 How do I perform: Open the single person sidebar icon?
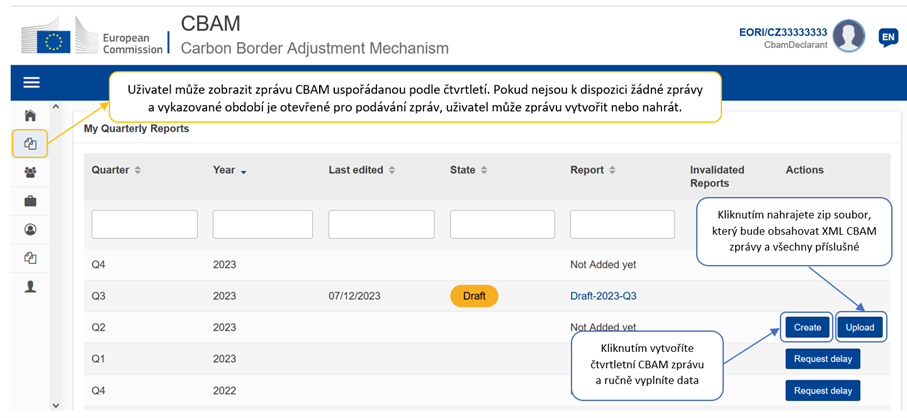(x=30, y=286)
